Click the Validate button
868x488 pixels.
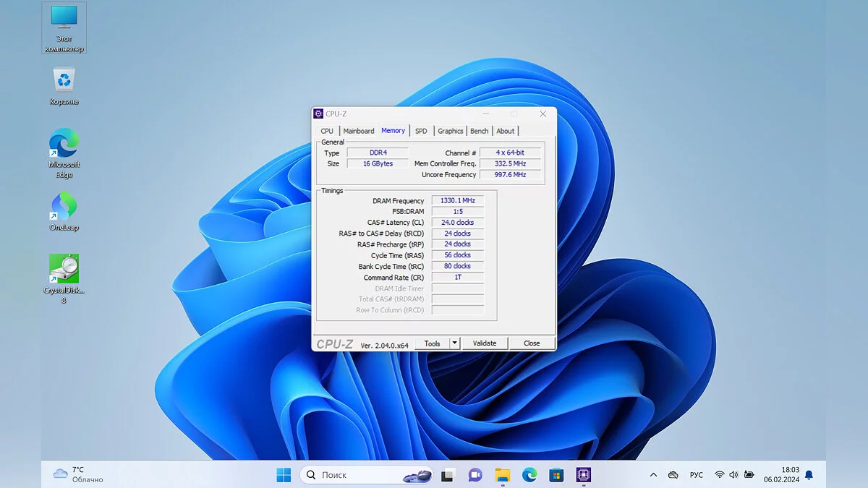[x=485, y=343]
